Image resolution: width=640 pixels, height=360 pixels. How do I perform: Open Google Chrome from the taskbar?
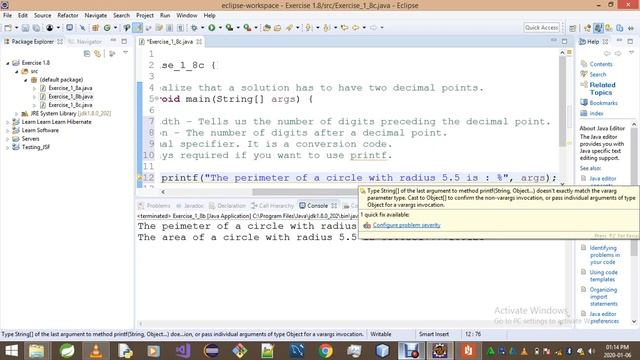coord(325,351)
